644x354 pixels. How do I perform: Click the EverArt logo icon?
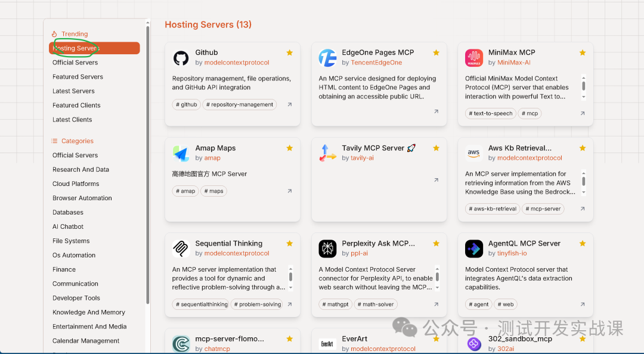327,344
